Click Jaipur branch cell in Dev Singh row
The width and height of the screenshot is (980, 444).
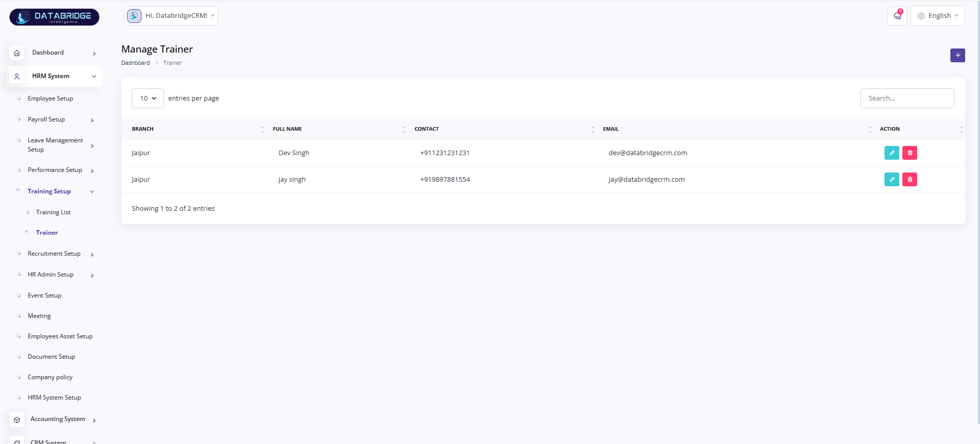(140, 153)
